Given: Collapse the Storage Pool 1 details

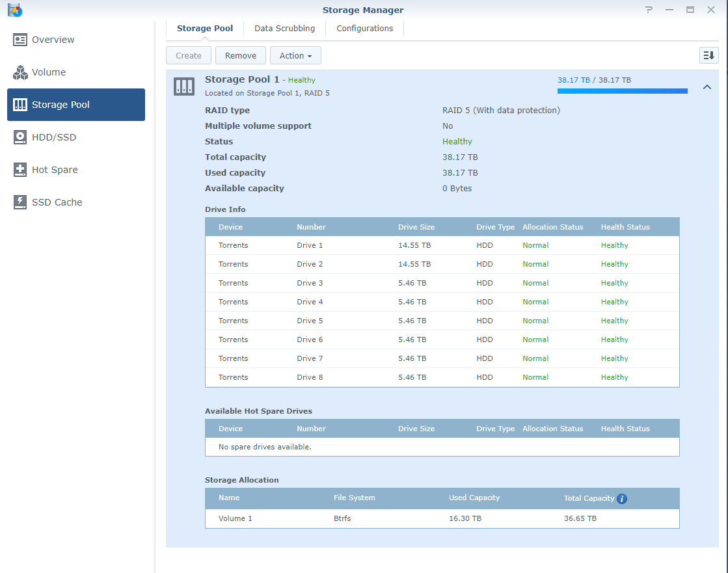Looking at the screenshot, I should [707, 86].
